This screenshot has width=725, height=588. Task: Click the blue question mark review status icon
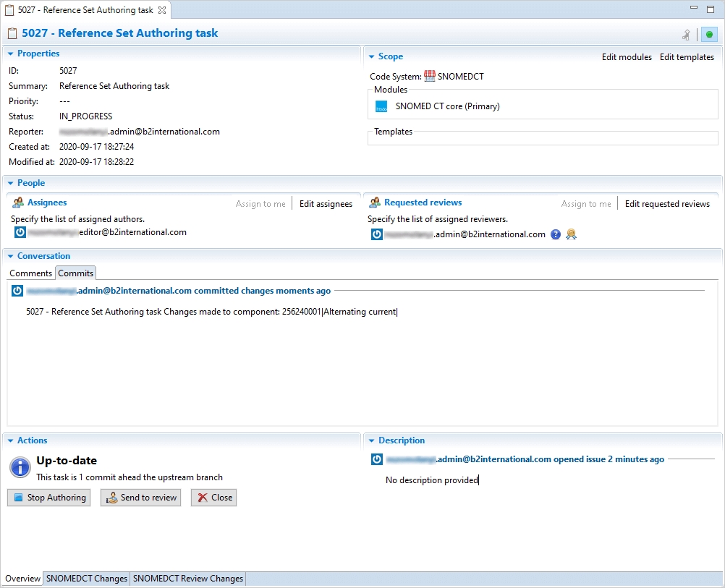pyautogui.click(x=556, y=234)
